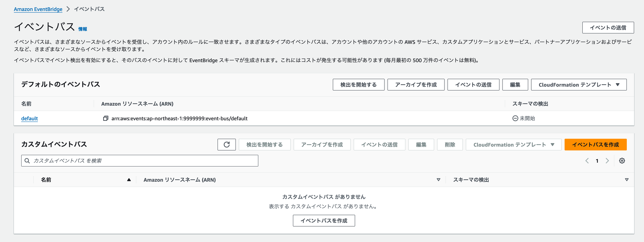This screenshot has height=242, width=644.
Task: Click the top-right イベントの送信 button
Action: [608, 27]
